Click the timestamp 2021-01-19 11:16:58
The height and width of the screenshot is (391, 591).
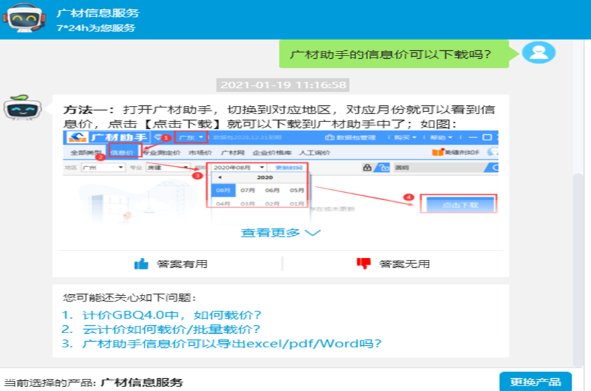283,85
